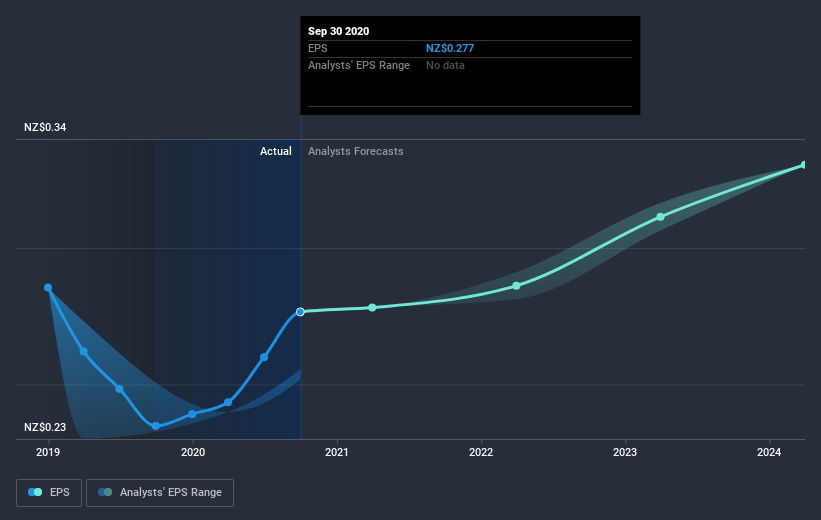Click the Actual label on the chart
Viewport: 821px width, 520px height.
pos(275,151)
